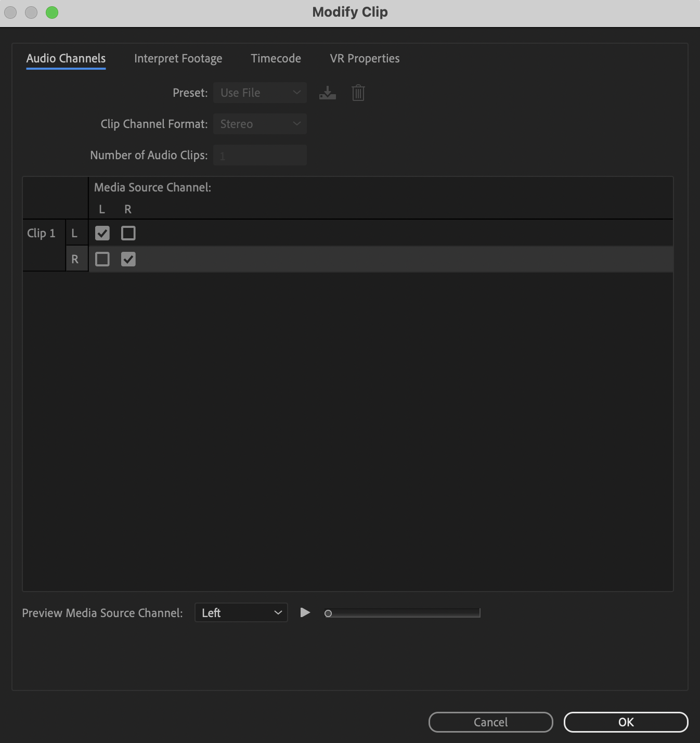Select the Audio Channels tab
Viewport: 700px width, 743px height.
click(x=66, y=59)
